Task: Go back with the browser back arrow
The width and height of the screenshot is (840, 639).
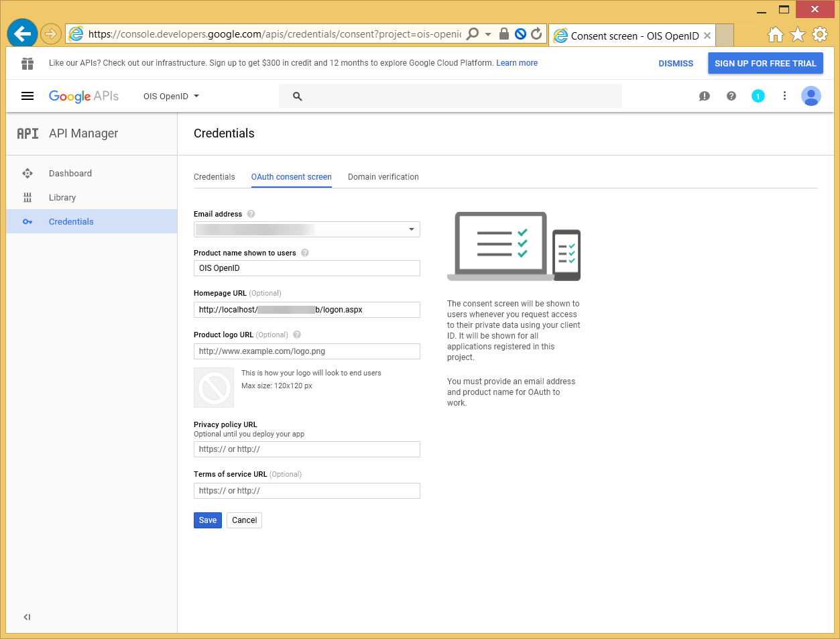Action: (22, 34)
